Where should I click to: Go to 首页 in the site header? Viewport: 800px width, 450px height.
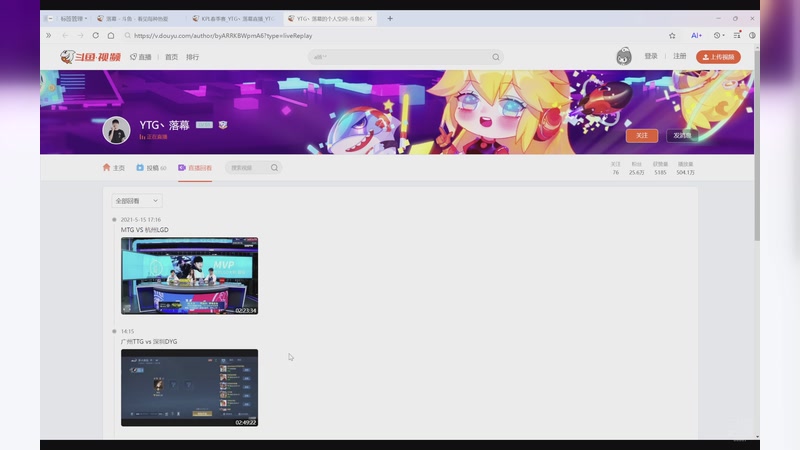point(171,57)
